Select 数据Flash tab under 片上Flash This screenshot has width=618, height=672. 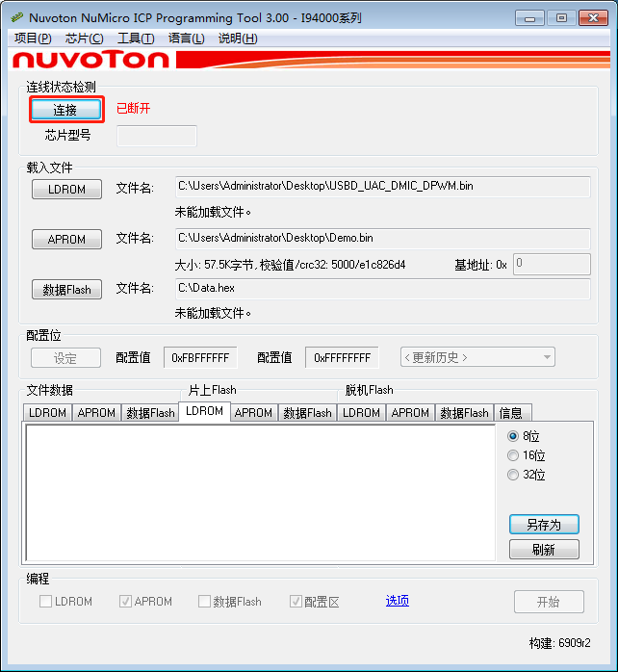click(307, 413)
